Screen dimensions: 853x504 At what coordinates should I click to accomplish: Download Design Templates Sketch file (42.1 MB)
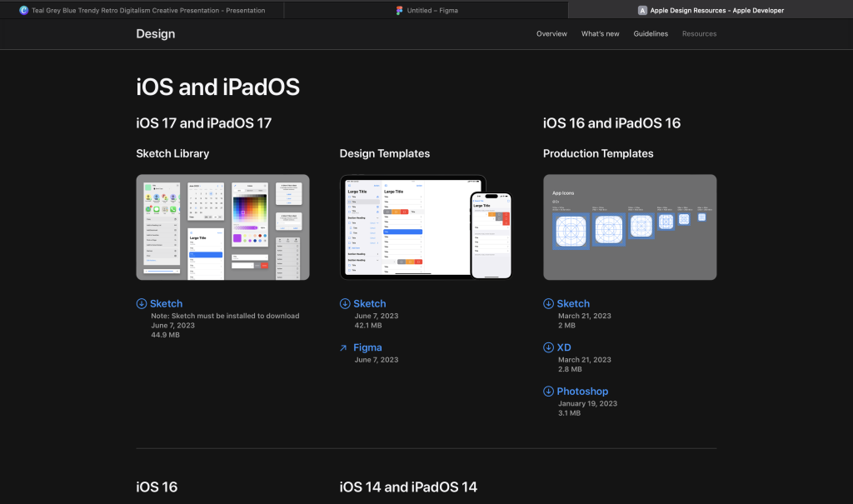pos(369,304)
